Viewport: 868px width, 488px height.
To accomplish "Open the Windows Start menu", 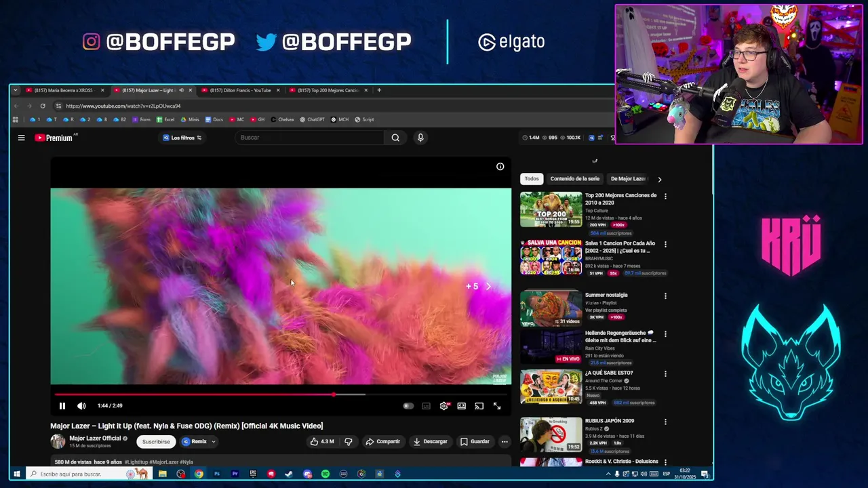I will (17, 474).
